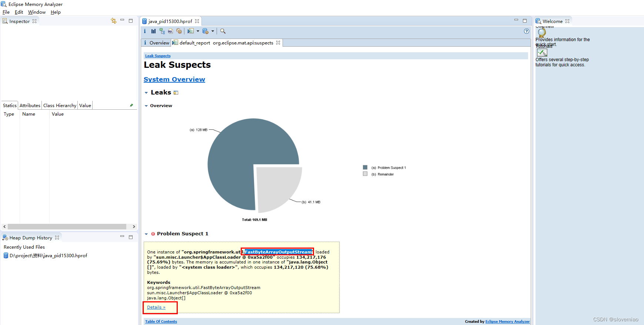Collapse the Leaks section

point(146,93)
